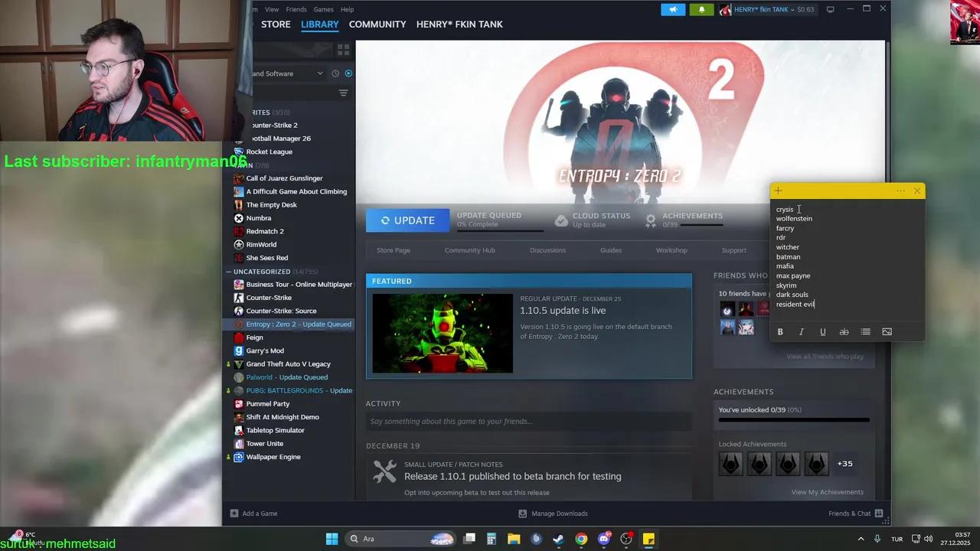Viewport: 980px width, 551px height.
Task: Go to the STORE tab
Action: click(x=276, y=24)
